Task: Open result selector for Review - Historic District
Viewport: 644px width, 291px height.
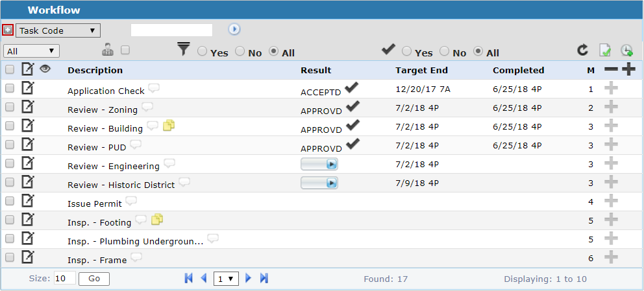Action: [319, 183]
